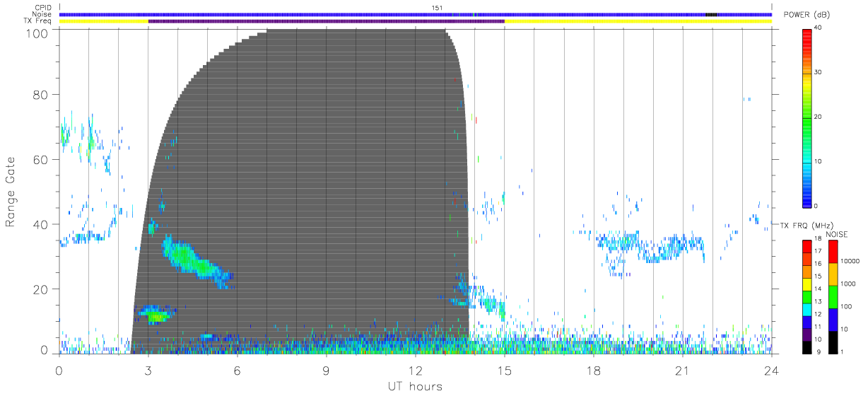This screenshot has height=401, width=868.
Task: Click the 18 tick on the UT hours axis
Action: pos(593,370)
